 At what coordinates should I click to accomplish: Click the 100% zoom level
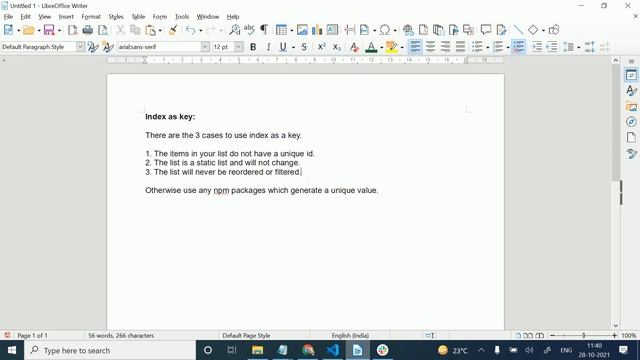[x=629, y=336]
